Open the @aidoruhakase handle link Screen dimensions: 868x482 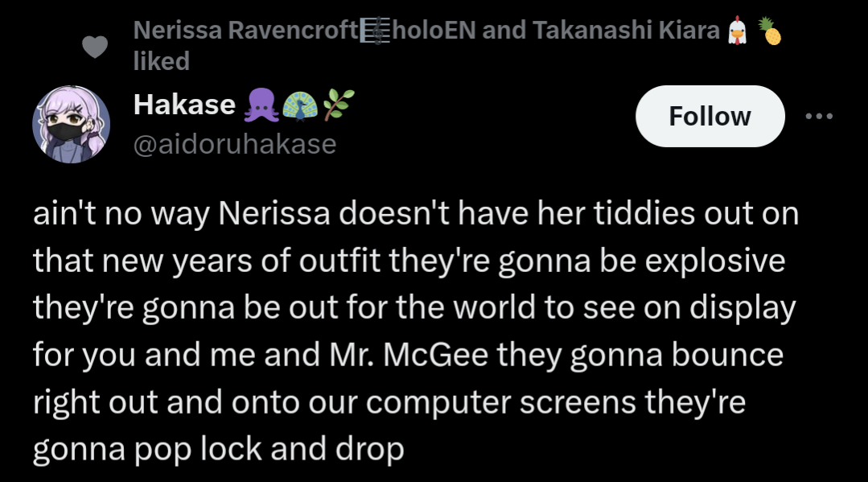pos(235,145)
